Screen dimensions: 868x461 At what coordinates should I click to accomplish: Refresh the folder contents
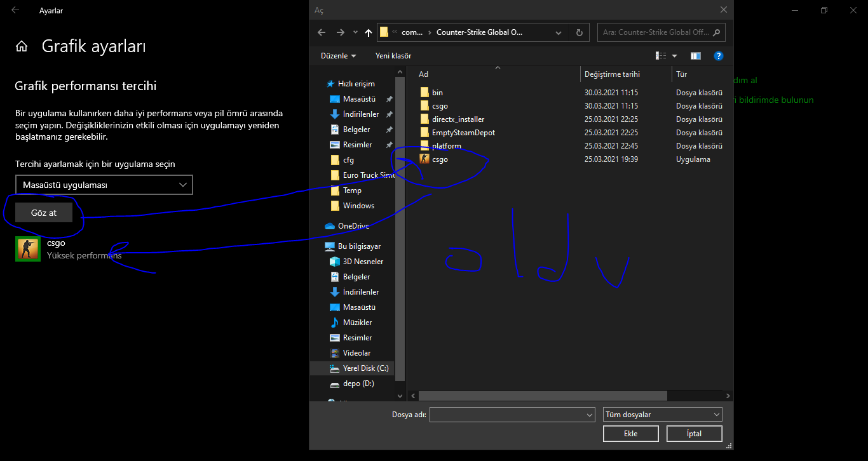pyautogui.click(x=579, y=32)
